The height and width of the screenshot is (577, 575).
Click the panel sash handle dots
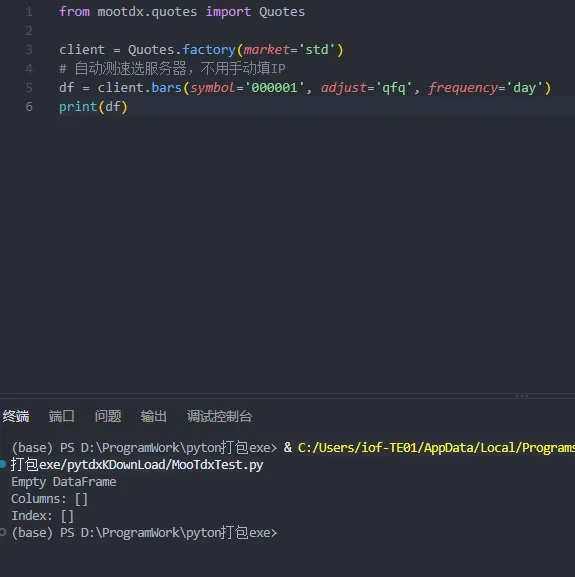[522, 396]
